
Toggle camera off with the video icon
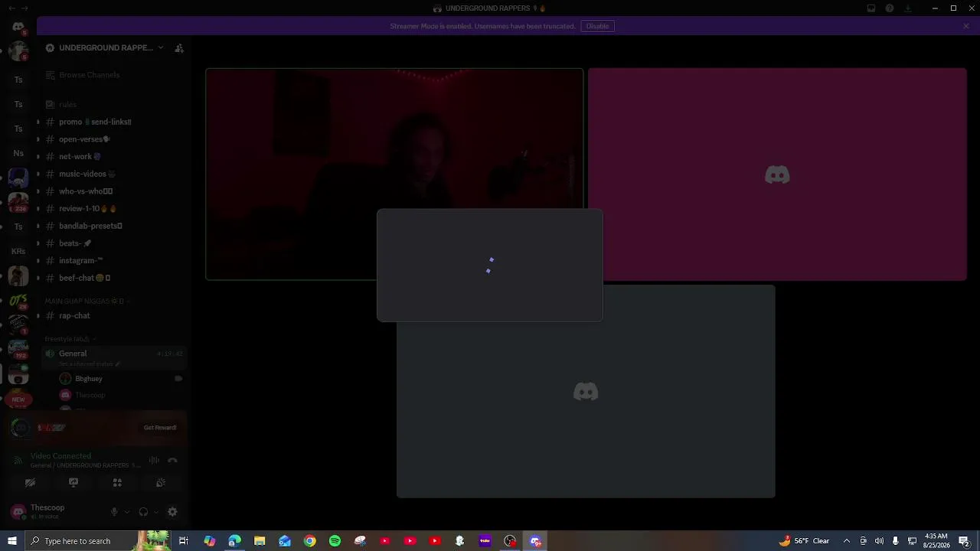(30, 483)
